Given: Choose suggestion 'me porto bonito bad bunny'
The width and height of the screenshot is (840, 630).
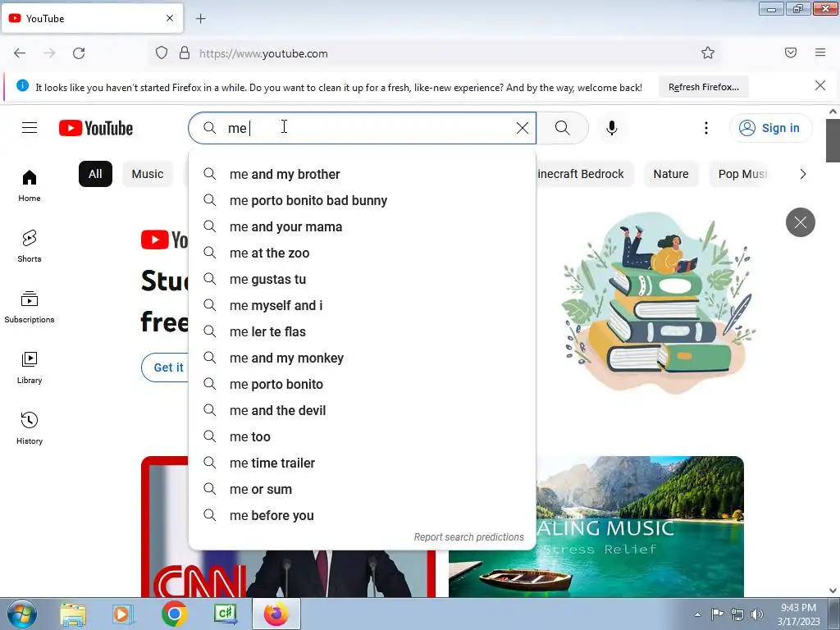Looking at the screenshot, I should pyautogui.click(x=362, y=200).
